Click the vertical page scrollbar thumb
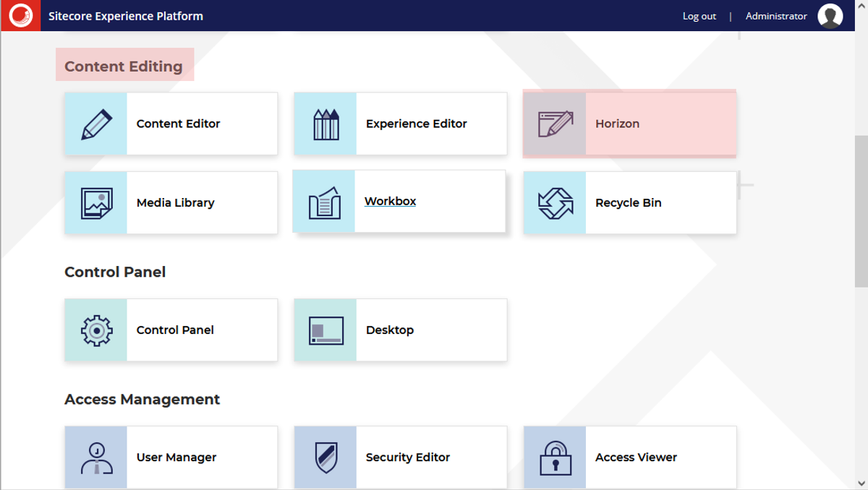Viewport: 868px width, 490px height. pos(861,211)
